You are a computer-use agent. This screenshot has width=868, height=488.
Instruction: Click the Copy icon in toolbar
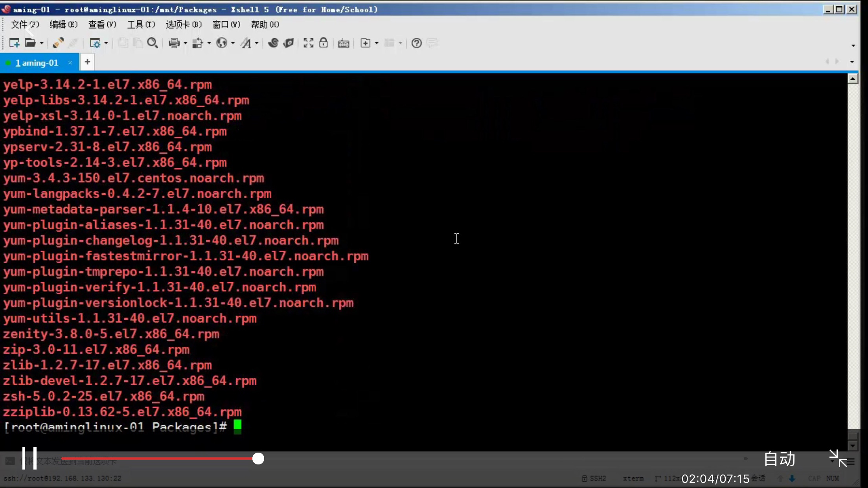tap(123, 43)
